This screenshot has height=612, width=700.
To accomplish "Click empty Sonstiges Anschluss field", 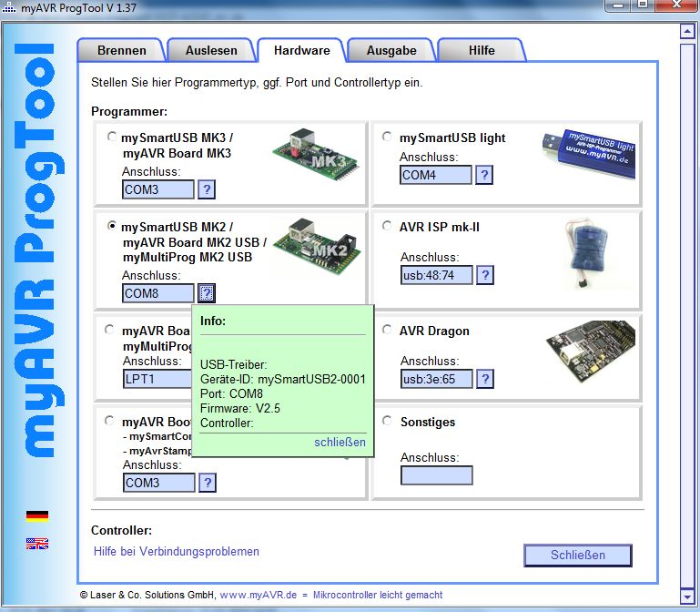I will click(x=437, y=475).
